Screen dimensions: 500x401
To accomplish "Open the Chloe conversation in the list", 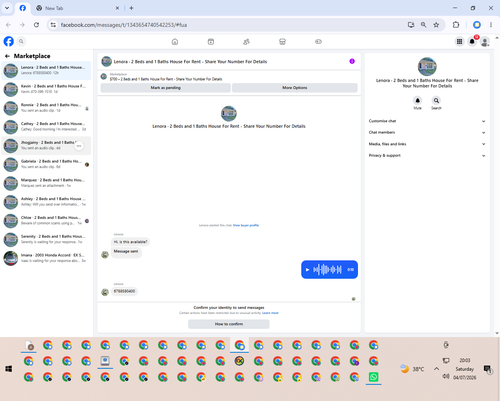I will click(x=46, y=221).
